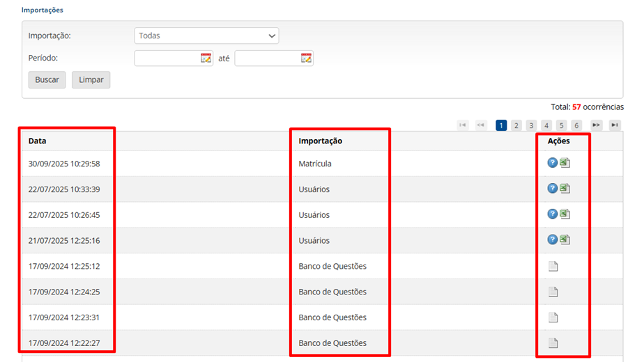Click Usuários in the 21/07/2025 12:25:16 row
Screen dimensions: 644x362
click(x=314, y=240)
